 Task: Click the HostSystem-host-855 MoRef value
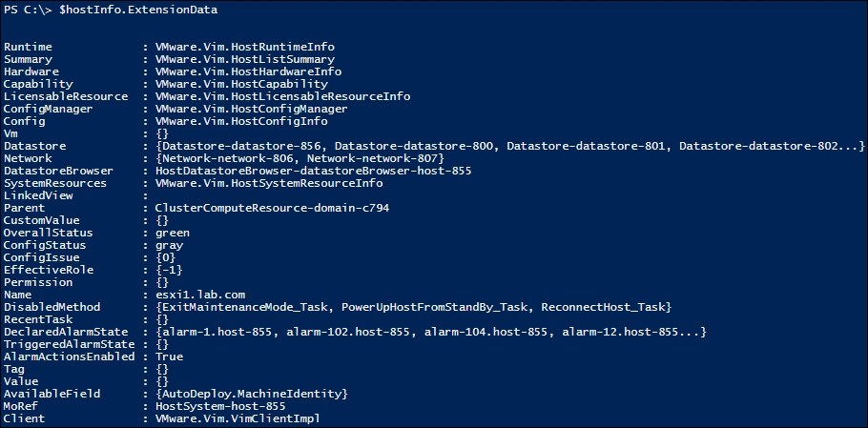tap(221, 406)
